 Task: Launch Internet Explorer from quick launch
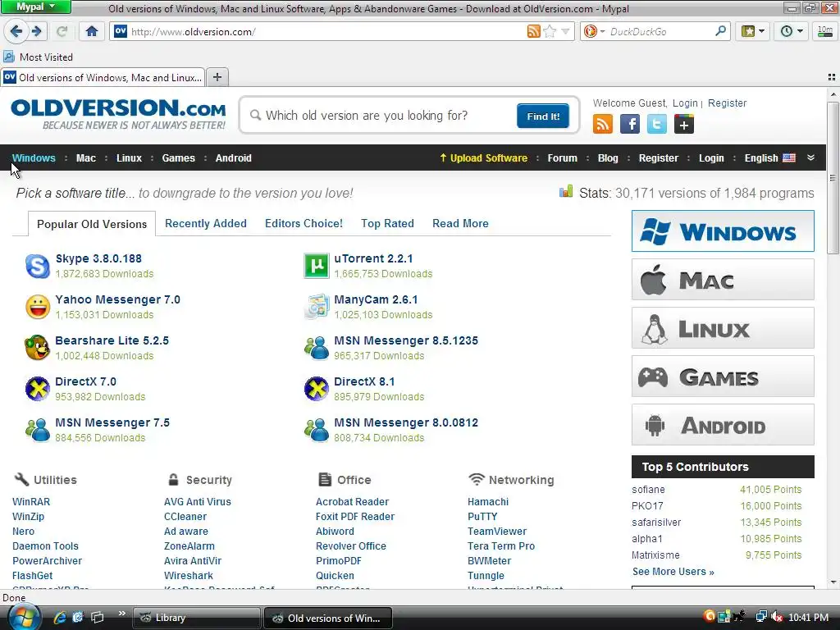click(x=59, y=618)
